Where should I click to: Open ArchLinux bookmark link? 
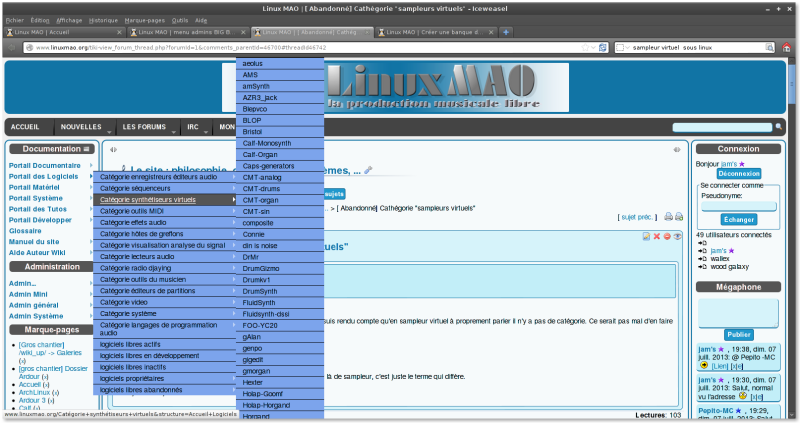[34, 392]
